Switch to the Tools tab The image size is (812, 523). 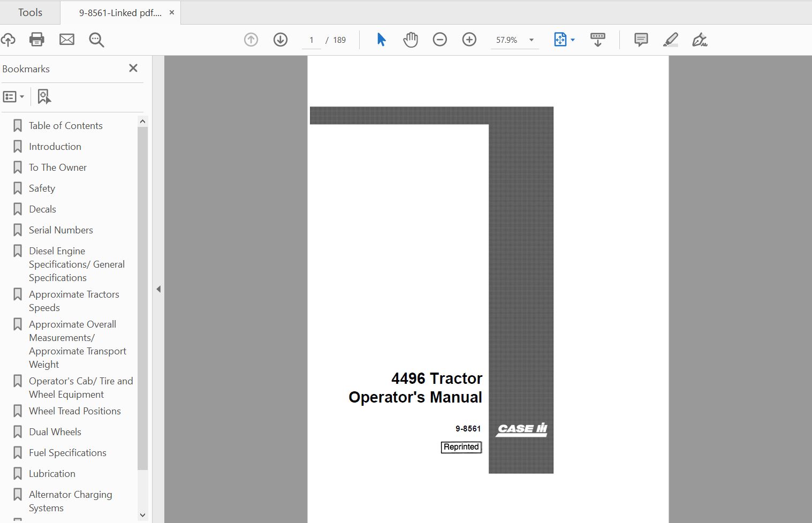click(x=30, y=12)
